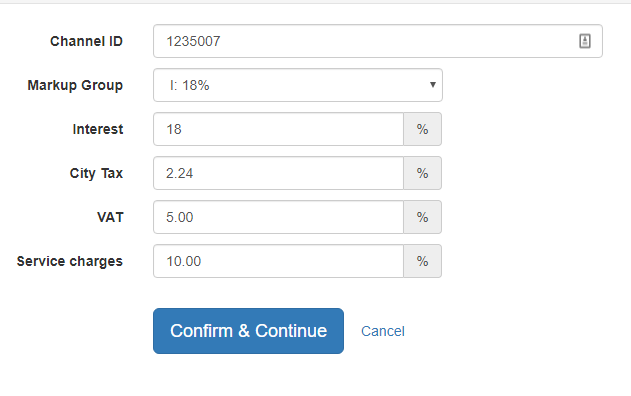Click the Service charges input field
This screenshot has height=396, width=631.
click(x=278, y=261)
